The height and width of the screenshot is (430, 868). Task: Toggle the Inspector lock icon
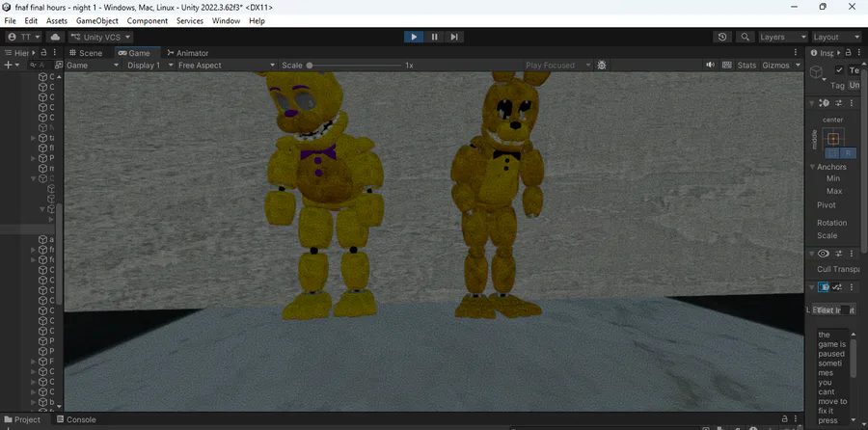pos(849,53)
